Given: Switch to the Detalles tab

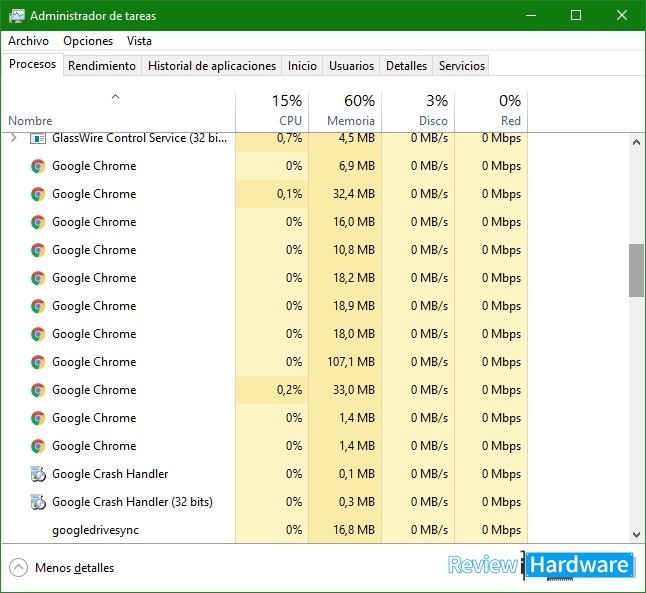Looking at the screenshot, I should point(406,66).
